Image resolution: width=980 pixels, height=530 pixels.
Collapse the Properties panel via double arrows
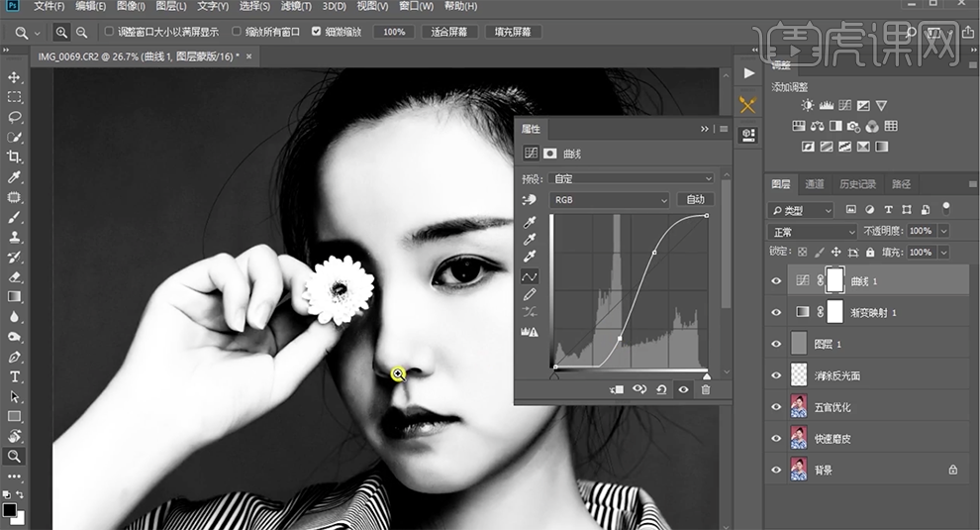coord(705,129)
